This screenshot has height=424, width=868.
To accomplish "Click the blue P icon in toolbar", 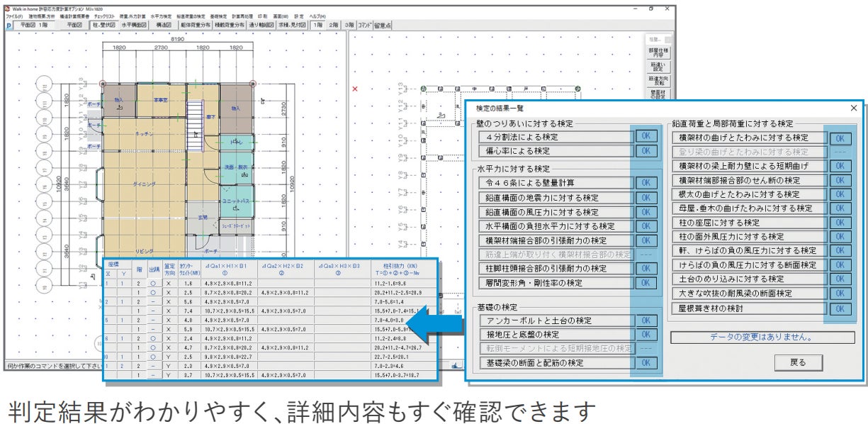I will point(9,26).
